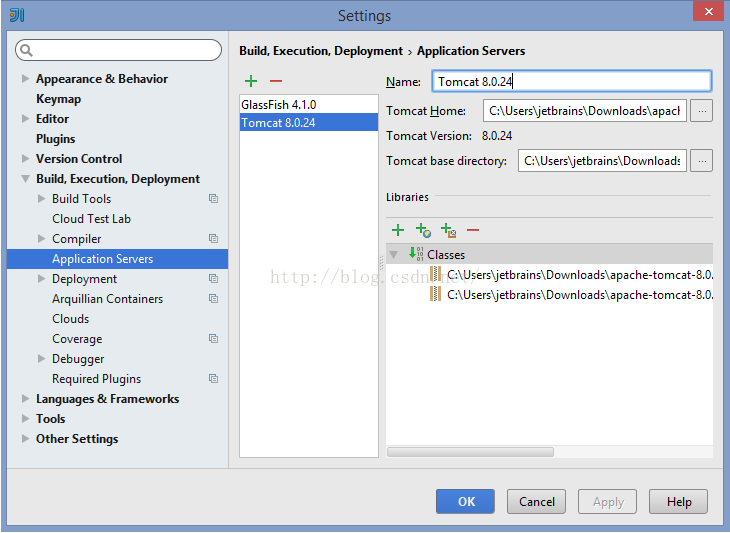This screenshot has width=730, height=533.
Task: Select Arquillian Containers
Action: pyautogui.click(x=108, y=299)
